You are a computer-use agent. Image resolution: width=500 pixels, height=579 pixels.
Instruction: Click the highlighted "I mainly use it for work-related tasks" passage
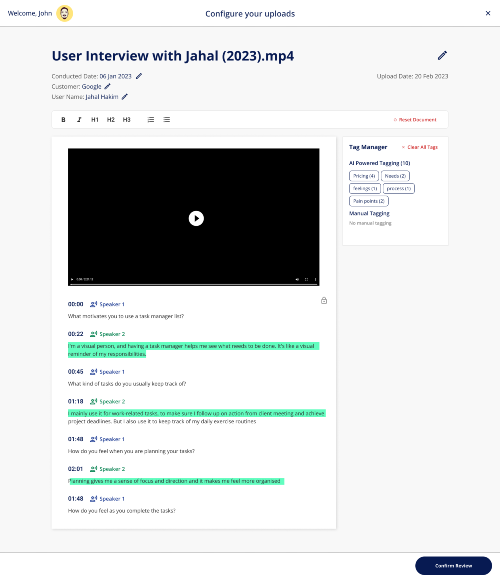(x=196, y=413)
